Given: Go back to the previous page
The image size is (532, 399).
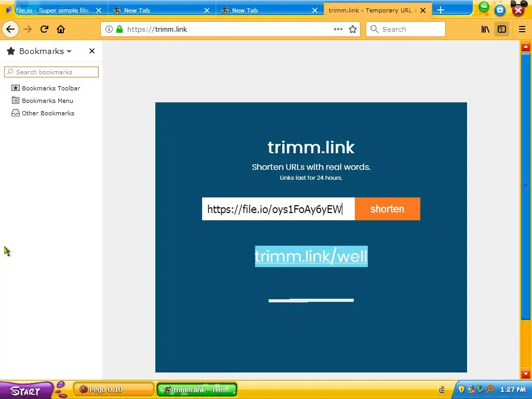Looking at the screenshot, I should [10, 29].
